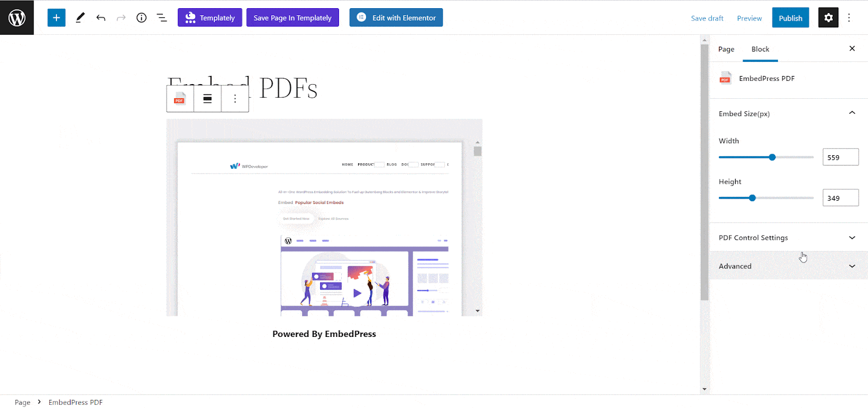Switch to the Page tab
The image size is (868, 408).
point(726,49)
